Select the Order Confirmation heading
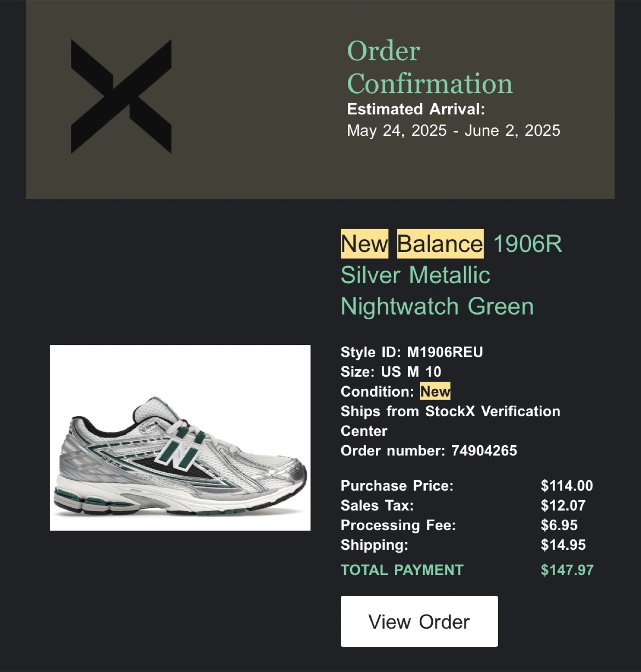The image size is (641, 672). [430, 67]
